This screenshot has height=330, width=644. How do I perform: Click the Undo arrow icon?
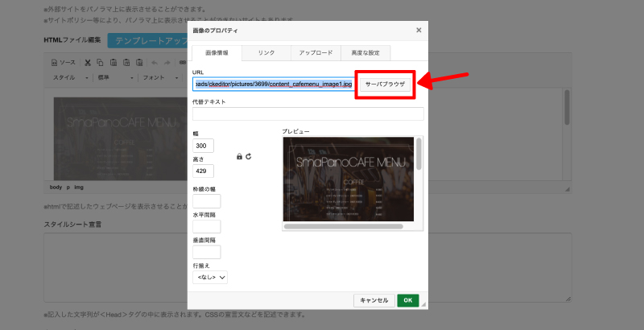click(155, 62)
